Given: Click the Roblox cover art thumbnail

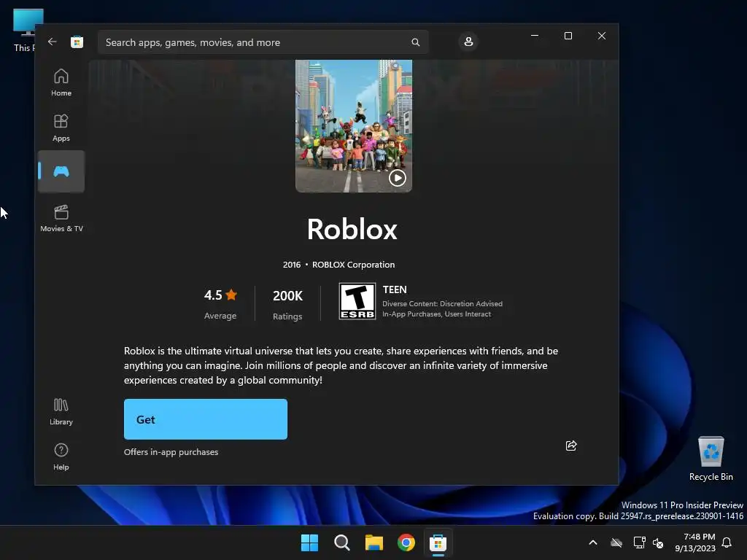Looking at the screenshot, I should [x=354, y=126].
